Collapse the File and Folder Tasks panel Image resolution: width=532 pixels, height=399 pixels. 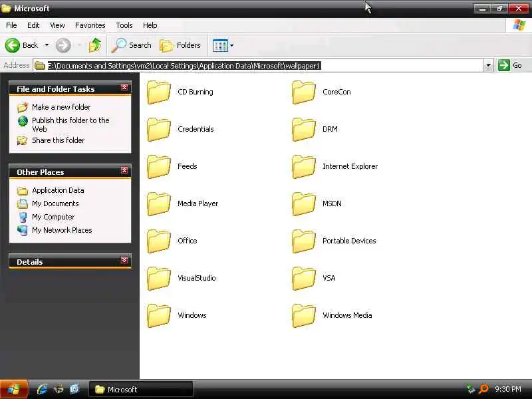tap(124, 88)
